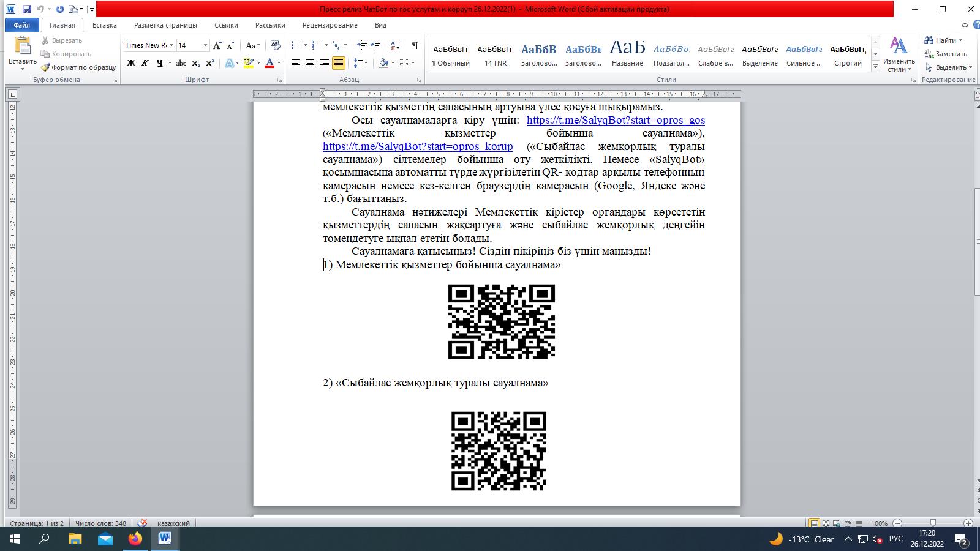
Task: Click Grow Font icon (large A)
Action: [217, 45]
